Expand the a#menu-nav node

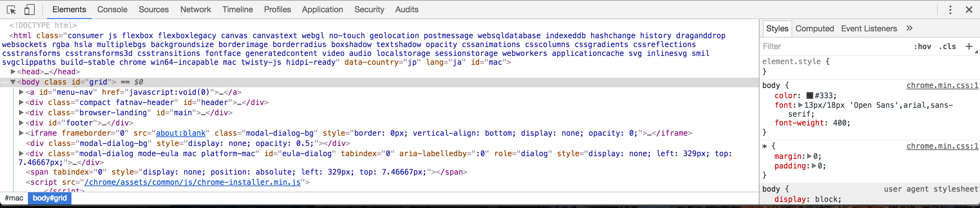click(x=22, y=92)
